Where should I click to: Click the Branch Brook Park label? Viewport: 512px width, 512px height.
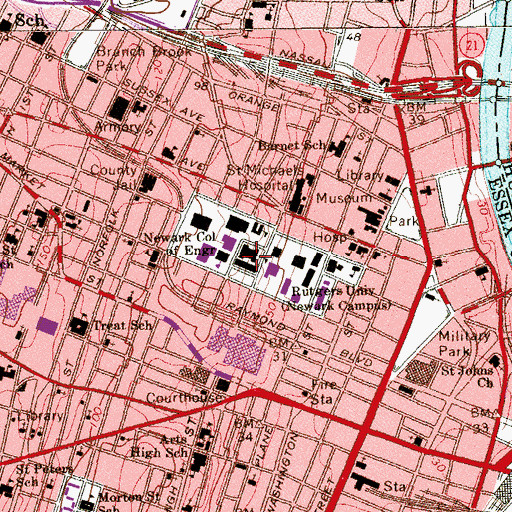tap(144, 58)
